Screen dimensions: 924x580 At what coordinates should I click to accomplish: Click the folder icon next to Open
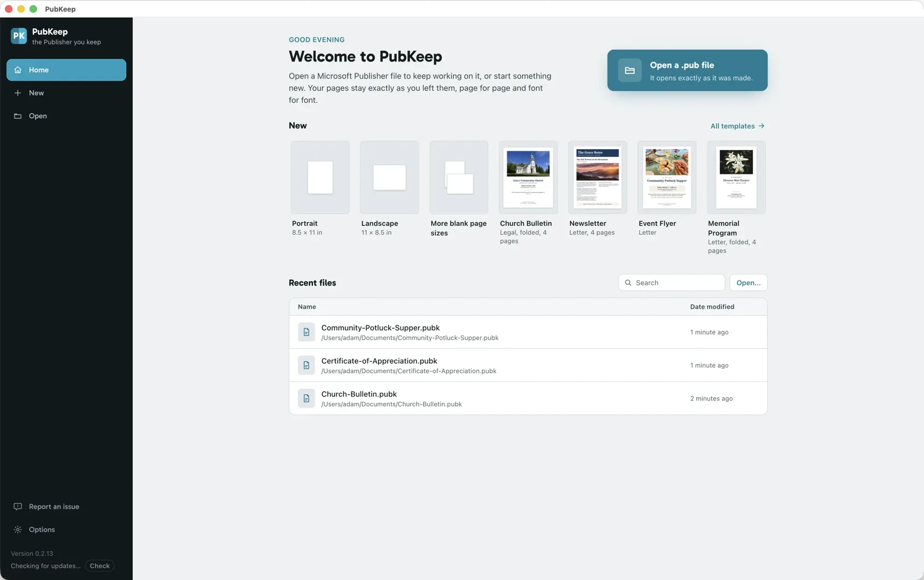(x=18, y=116)
